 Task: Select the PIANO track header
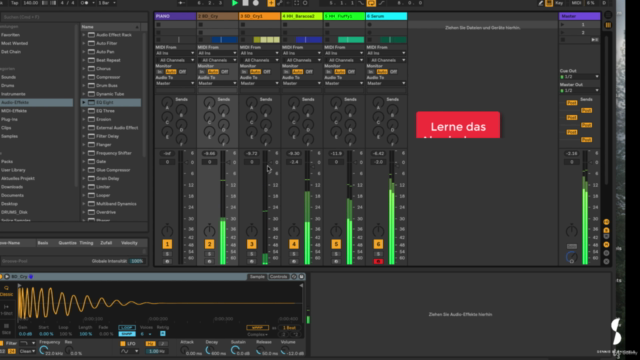point(175,16)
